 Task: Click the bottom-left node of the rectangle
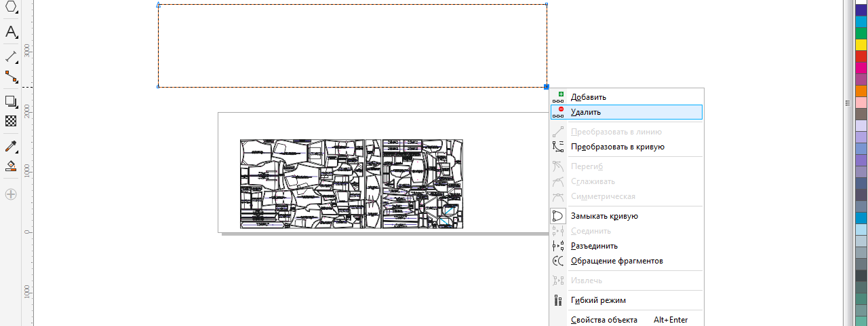click(x=158, y=87)
